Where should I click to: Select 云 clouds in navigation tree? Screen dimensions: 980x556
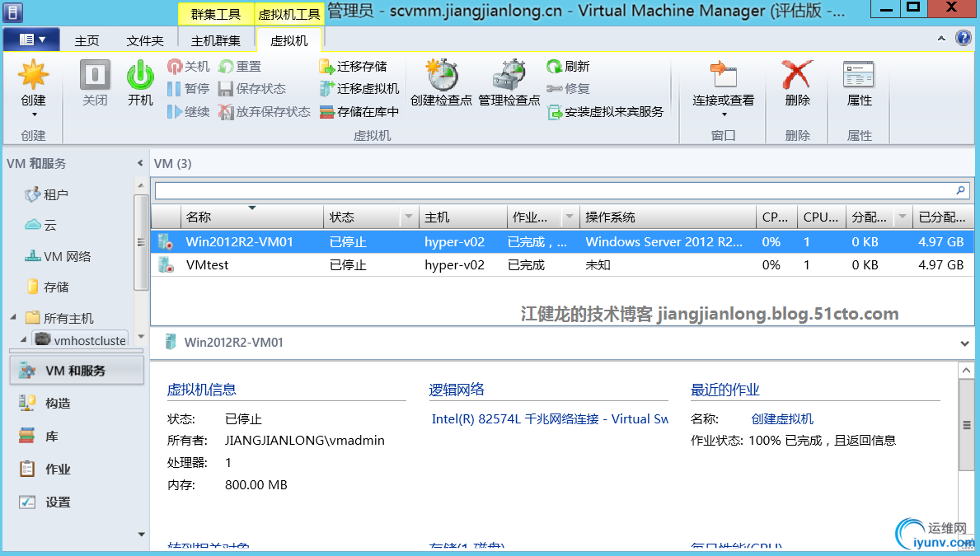[x=40, y=225]
